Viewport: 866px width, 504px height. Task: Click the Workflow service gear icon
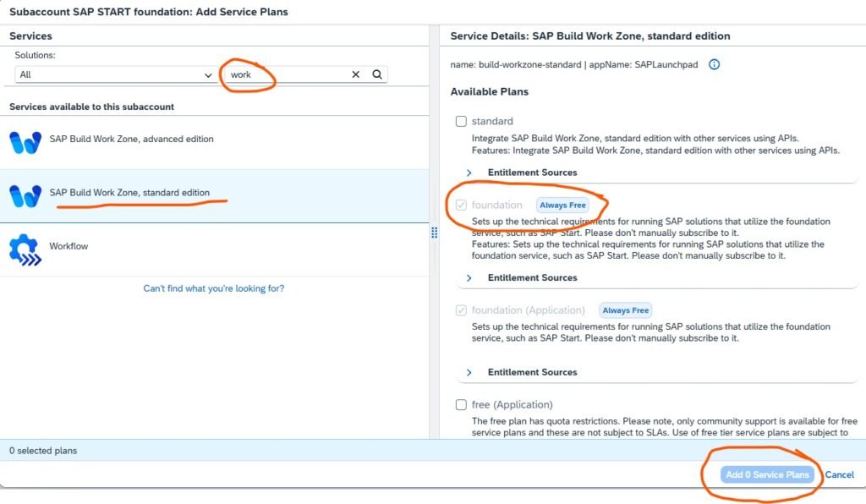pos(25,249)
